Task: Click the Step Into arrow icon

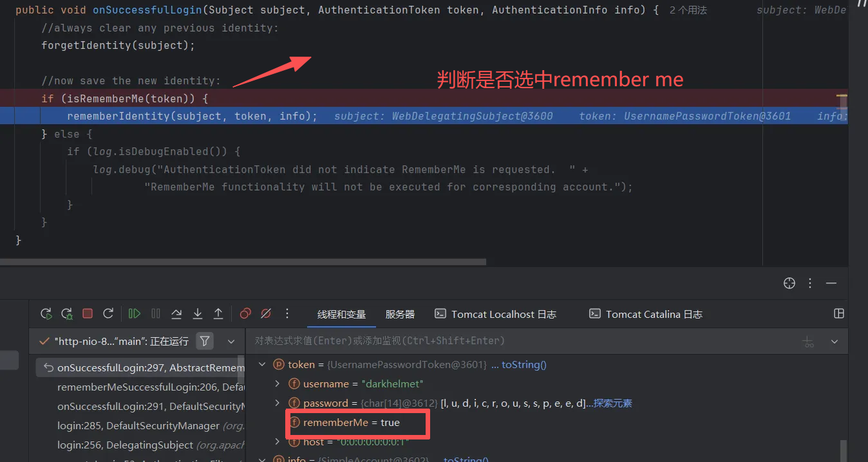Action: point(198,314)
